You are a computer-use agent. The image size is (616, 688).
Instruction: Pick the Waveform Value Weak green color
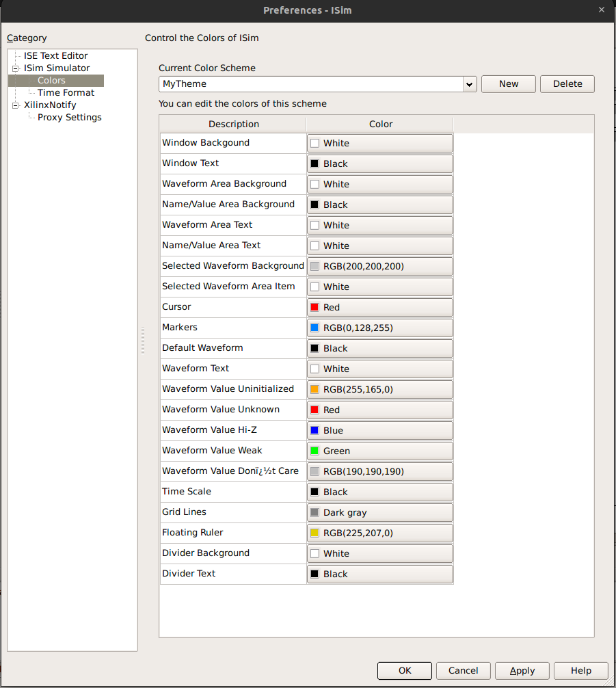(379, 451)
